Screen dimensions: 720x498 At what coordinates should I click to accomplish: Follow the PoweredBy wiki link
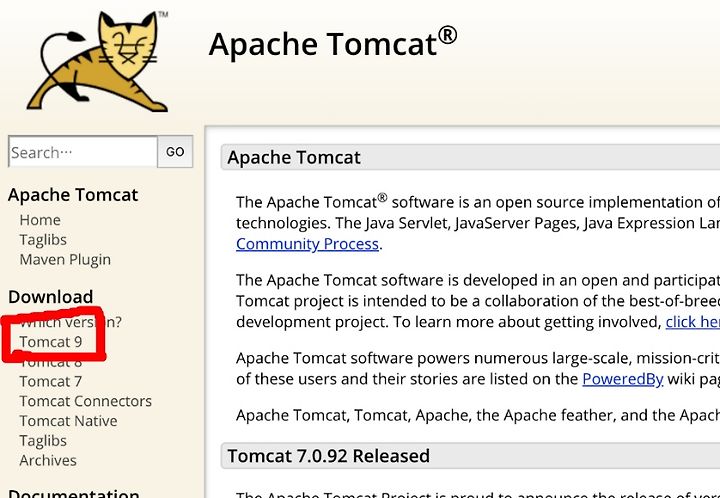(623, 379)
